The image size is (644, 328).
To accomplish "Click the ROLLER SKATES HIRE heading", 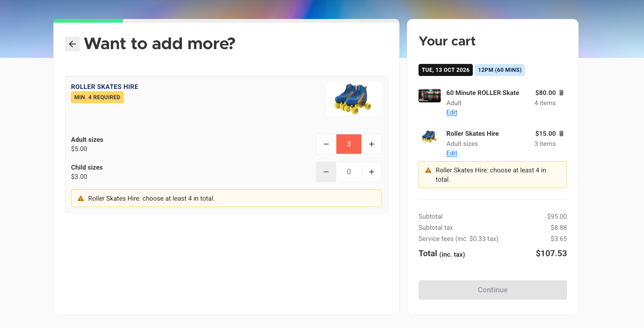I will click(x=105, y=87).
